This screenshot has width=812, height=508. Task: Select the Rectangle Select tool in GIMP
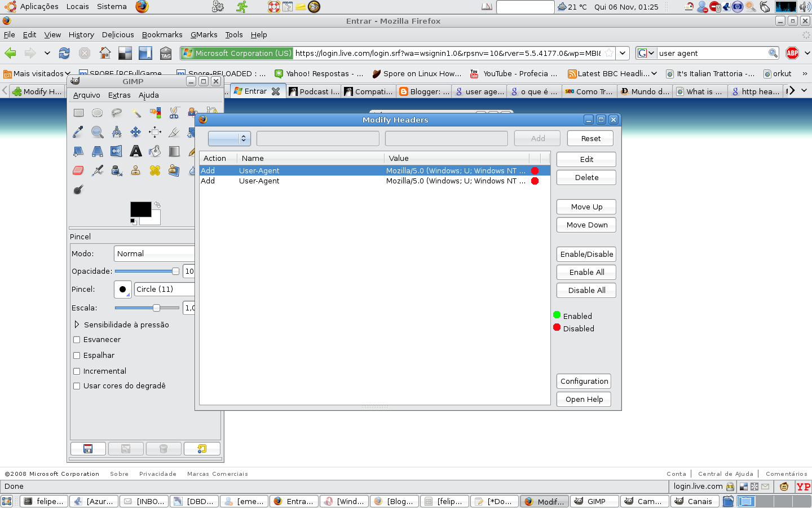pyautogui.click(x=78, y=113)
